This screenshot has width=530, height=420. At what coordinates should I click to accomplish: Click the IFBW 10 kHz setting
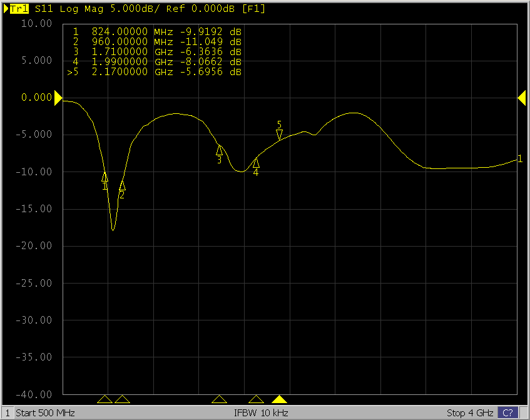click(x=261, y=413)
